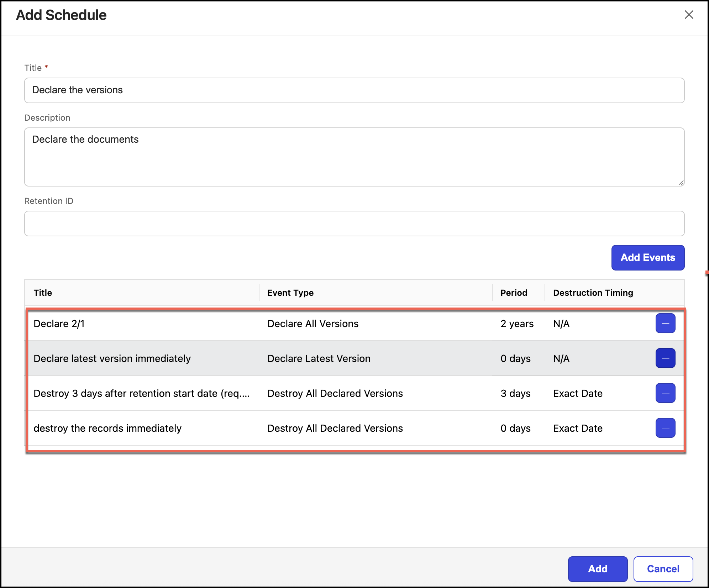Click into the Description text area
This screenshot has width=709, height=588.
coord(354,157)
